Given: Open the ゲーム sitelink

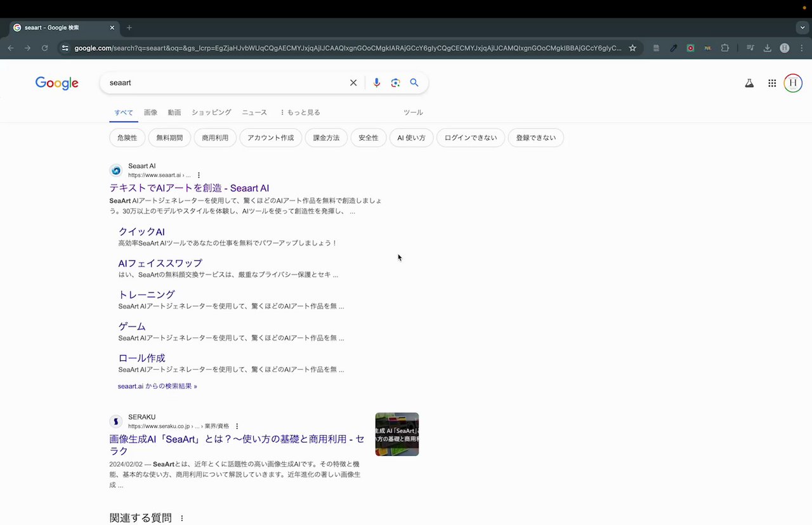Looking at the screenshot, I should [x=132, y=327].
